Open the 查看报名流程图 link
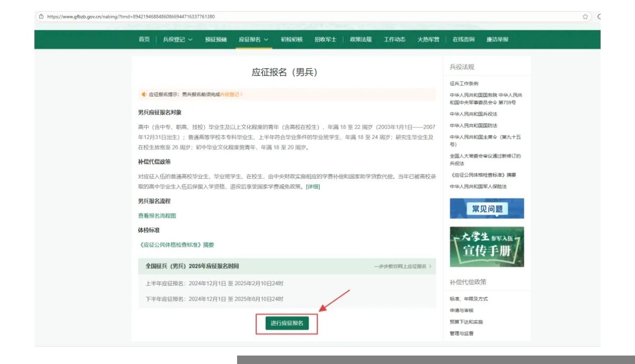Screen dimensions: 635x364 [x=157, y=216]
